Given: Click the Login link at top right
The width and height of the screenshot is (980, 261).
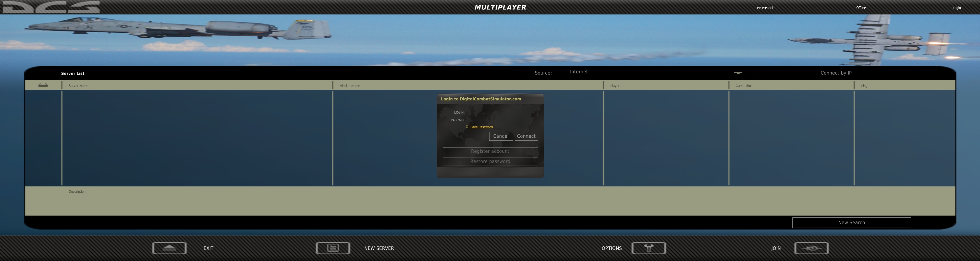Looking at the screenshot, I should coord(957,8).
